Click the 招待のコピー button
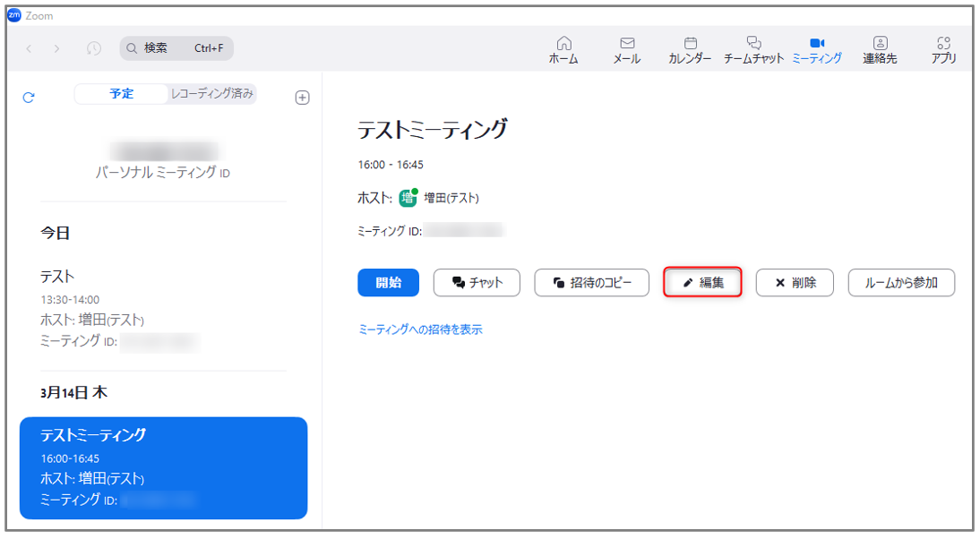 pos(592,282)
